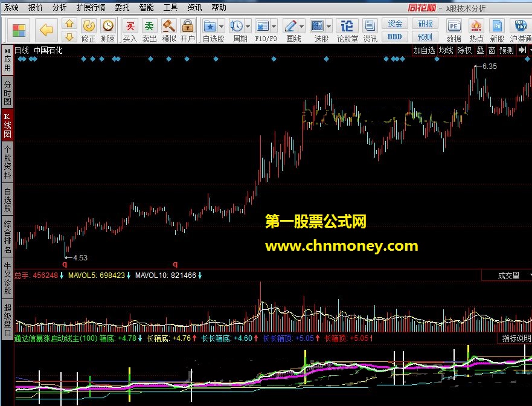Open the 报价 menu
This screenshot has height=406, width=532.
35,7
